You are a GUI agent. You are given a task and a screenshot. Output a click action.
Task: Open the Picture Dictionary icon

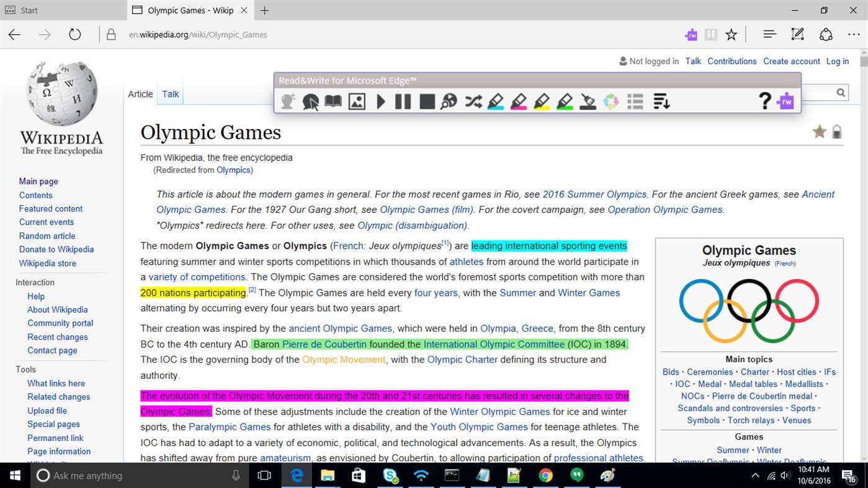(357, 101)
